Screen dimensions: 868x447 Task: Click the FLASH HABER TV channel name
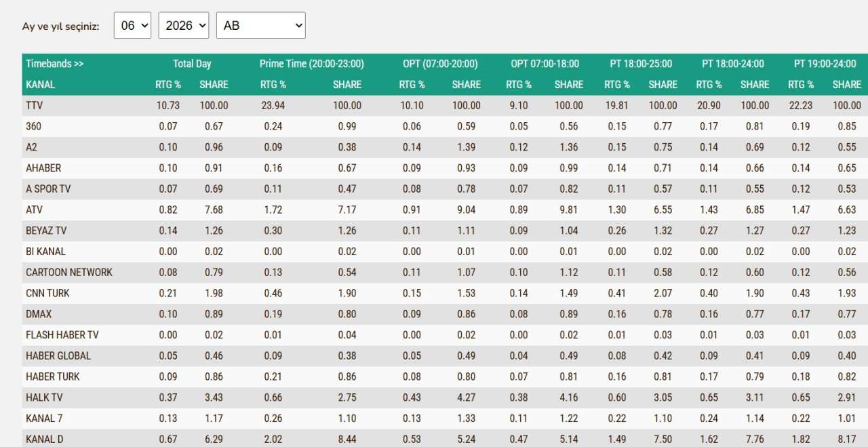click(62, 335)
